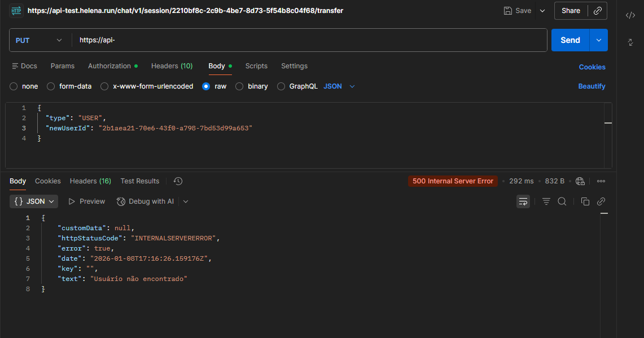The height and width of the screenshot is (338, 644).
Task: Choose the binary body option
Action: [x=239, y=86]
